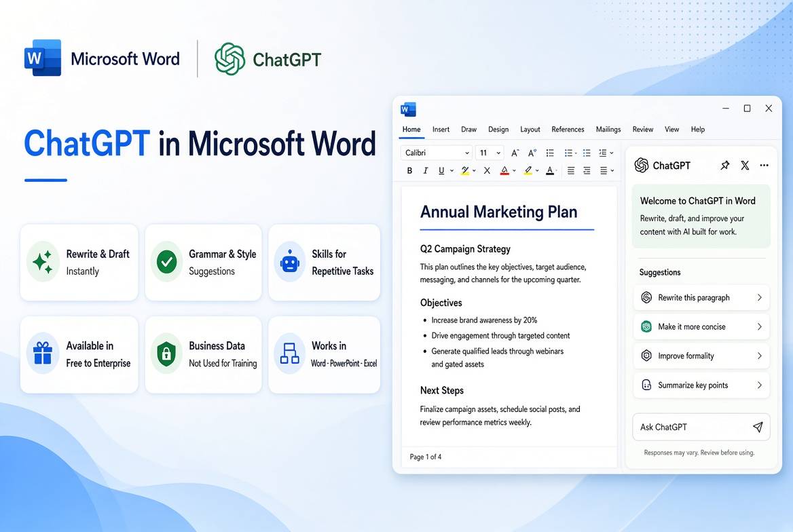Click the icon beside Improve formality

(x=646, y=356)
